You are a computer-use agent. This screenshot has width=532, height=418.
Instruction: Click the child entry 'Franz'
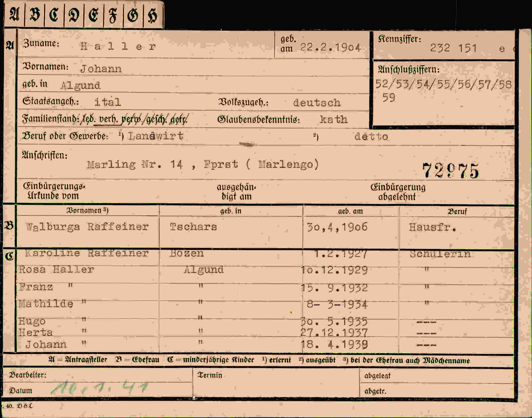coord(36,287)
